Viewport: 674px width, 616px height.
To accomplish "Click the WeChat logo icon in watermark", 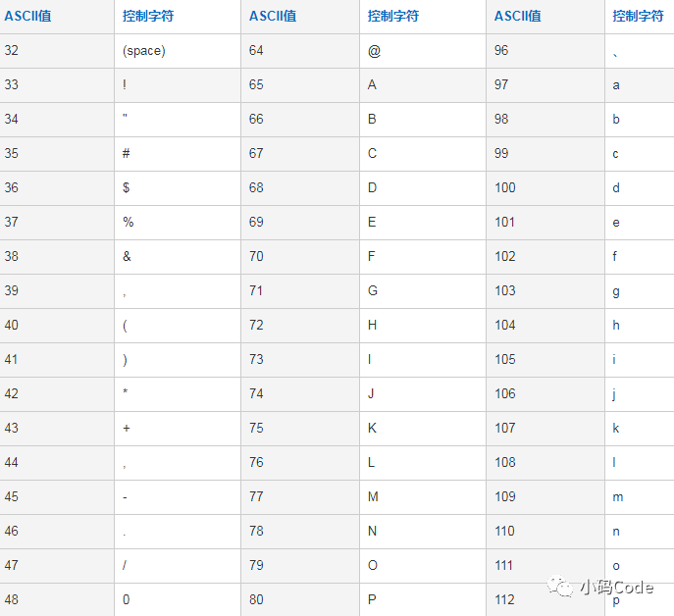I will [562, 587].
